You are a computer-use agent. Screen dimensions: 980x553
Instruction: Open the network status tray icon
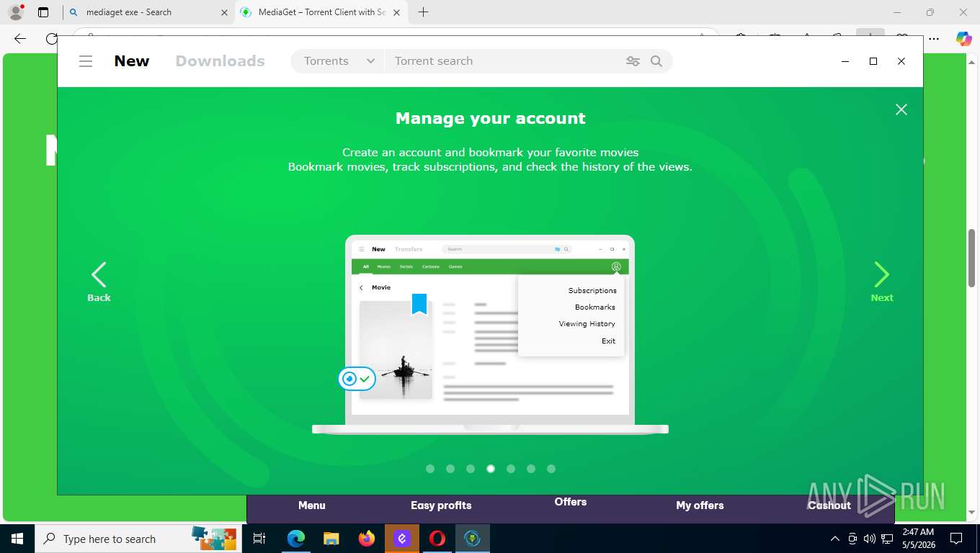click(887, 539)
